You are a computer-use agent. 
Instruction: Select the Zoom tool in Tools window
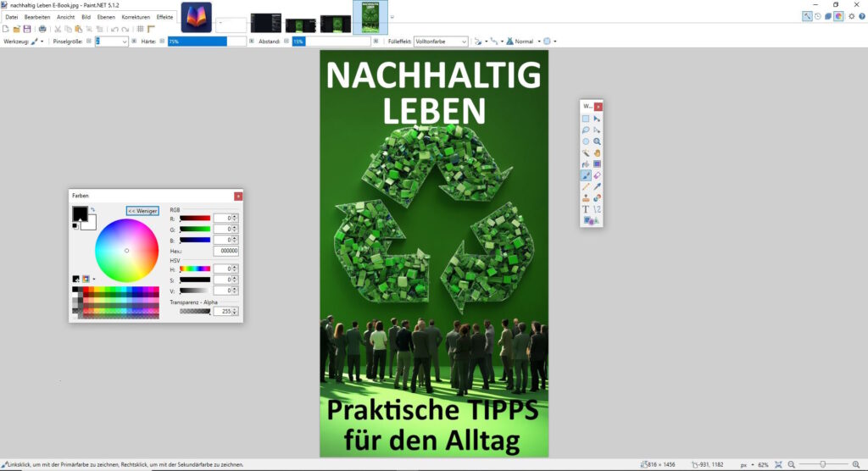tap(597, 141)
